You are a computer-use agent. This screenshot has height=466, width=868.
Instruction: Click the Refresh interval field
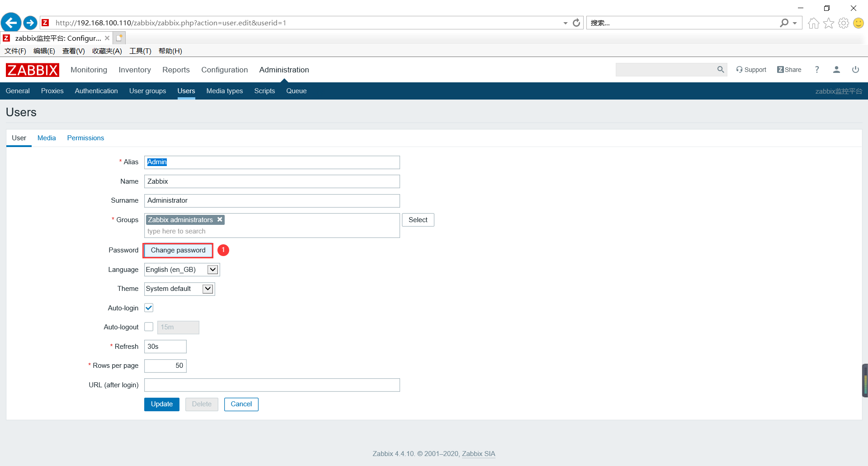pyautogui.click(x=165, y=347)
